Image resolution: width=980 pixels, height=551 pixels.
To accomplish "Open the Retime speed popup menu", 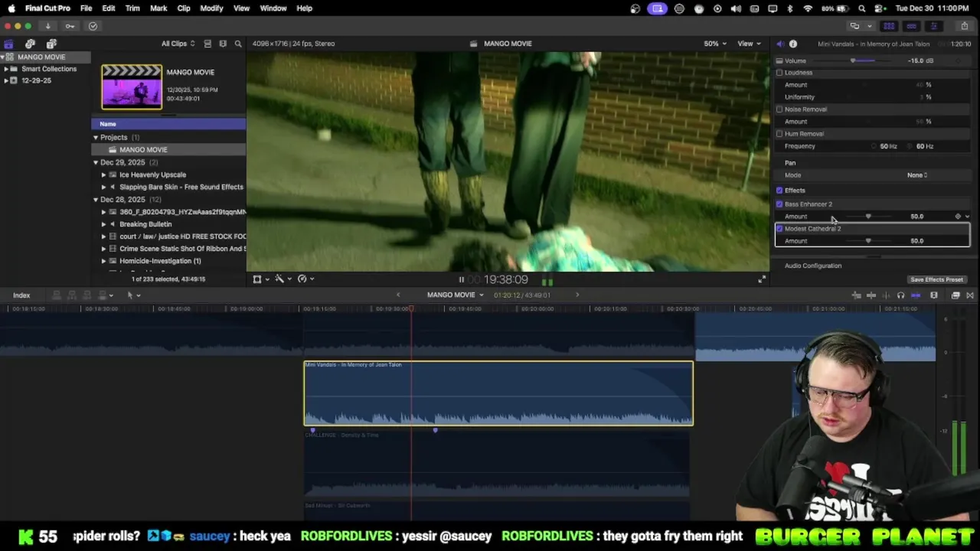I will 305,279.
